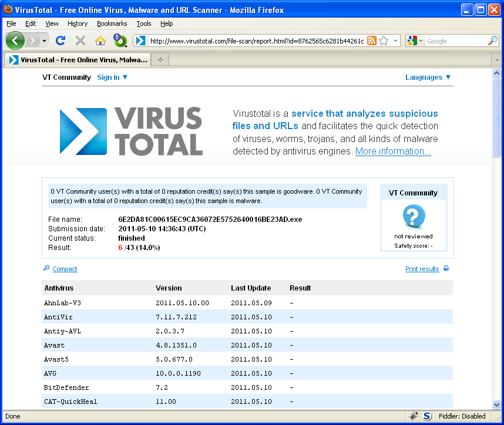Screen dimensions: 504x425
Task: Go to the browser home page
Action: [x=100, y=41]
